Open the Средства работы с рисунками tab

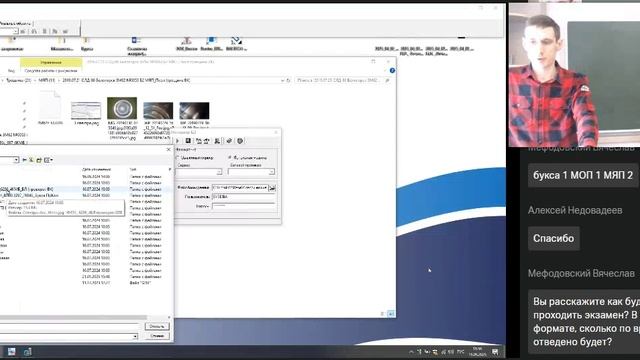point(51,71)
